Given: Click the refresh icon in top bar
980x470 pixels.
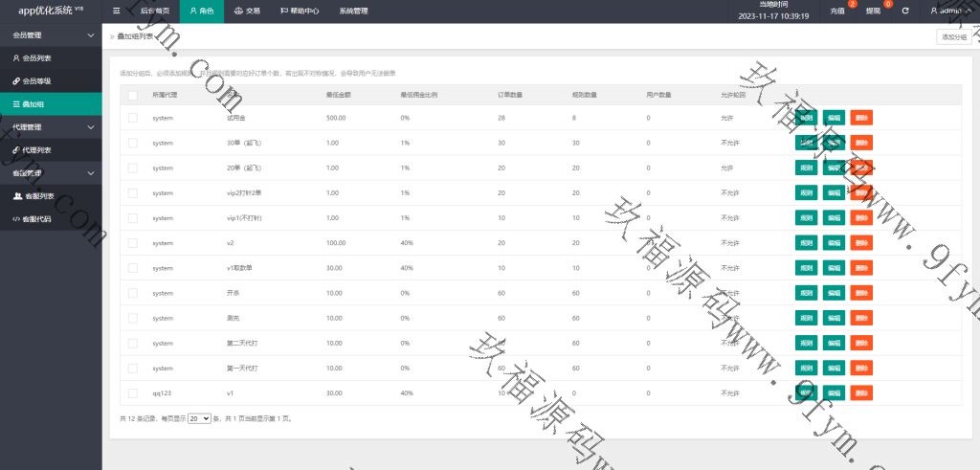Looking at the screenshot, I should tap(904, 11).
